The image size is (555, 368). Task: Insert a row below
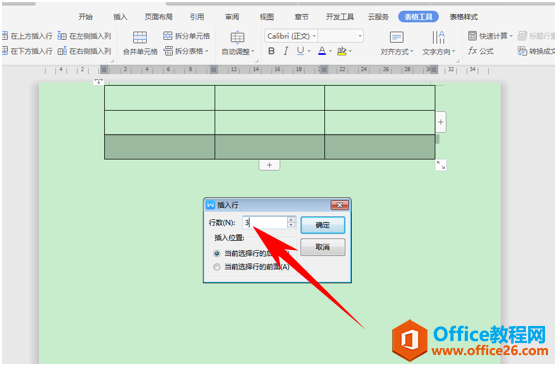[x=28, y=51]
